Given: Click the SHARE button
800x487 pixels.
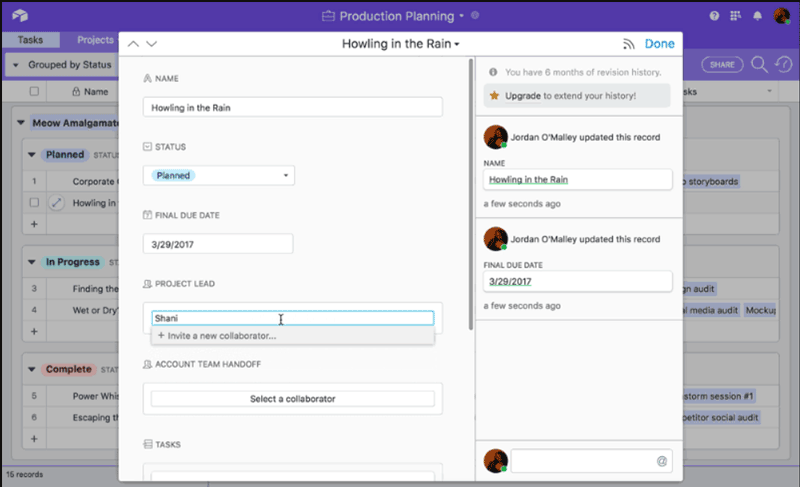Looking at the screenshot, I should pyautogui.click(x=722, y=65).
